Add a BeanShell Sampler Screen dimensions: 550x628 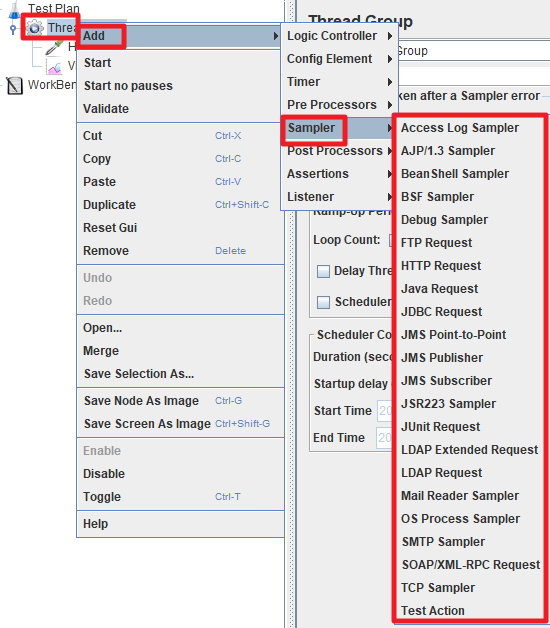click(470, 174)
